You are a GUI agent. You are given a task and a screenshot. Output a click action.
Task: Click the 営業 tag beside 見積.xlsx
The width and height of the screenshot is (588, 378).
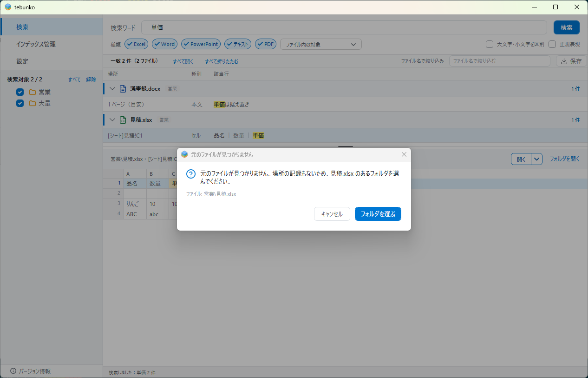[164, 120]
